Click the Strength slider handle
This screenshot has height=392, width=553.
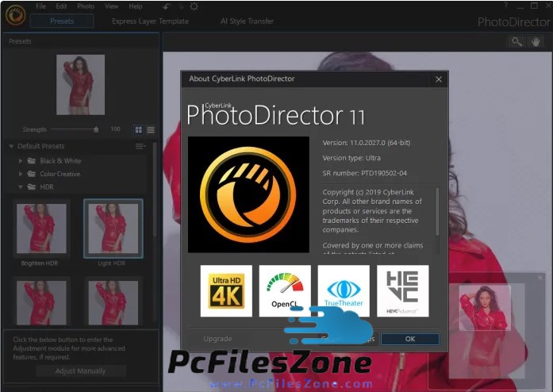coord(96,129)
